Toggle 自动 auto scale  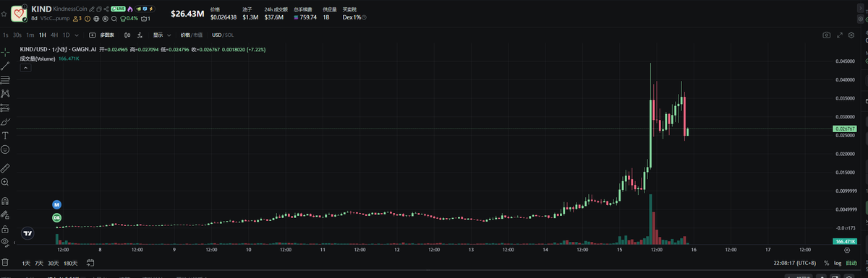point(851,263)
